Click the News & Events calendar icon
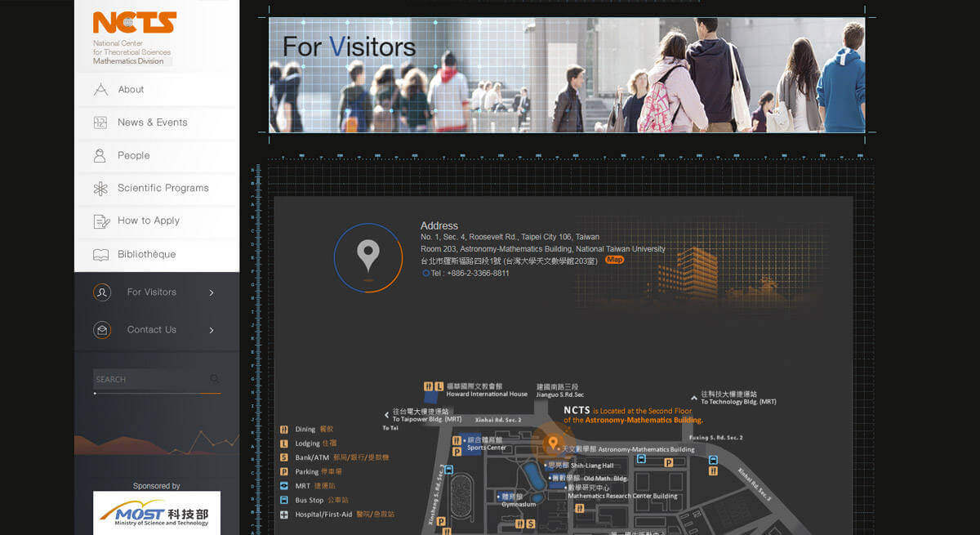The width and height of the screenshot is (980, 535). tap(100, 123)
